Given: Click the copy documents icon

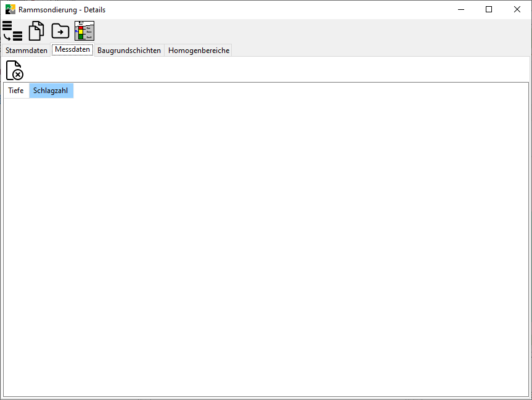Looking at the screenshot, I should pyautogui.click(x=36, y=31).
